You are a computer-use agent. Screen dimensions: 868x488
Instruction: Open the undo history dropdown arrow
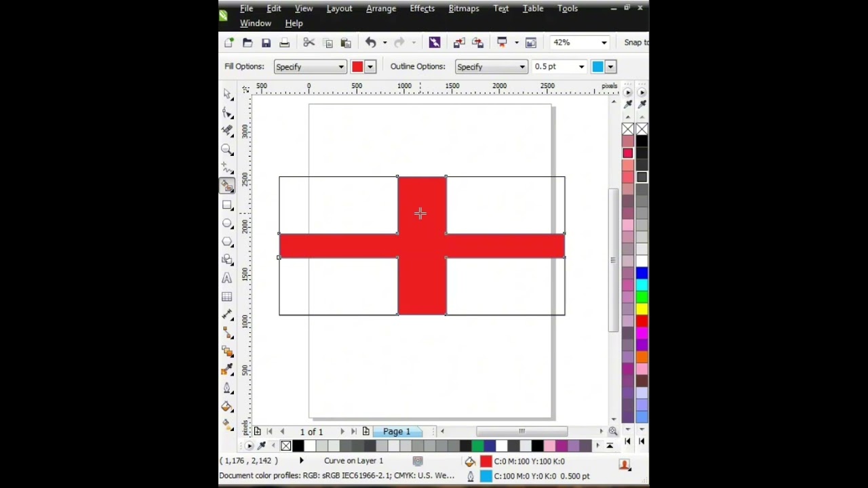[384, 43]
